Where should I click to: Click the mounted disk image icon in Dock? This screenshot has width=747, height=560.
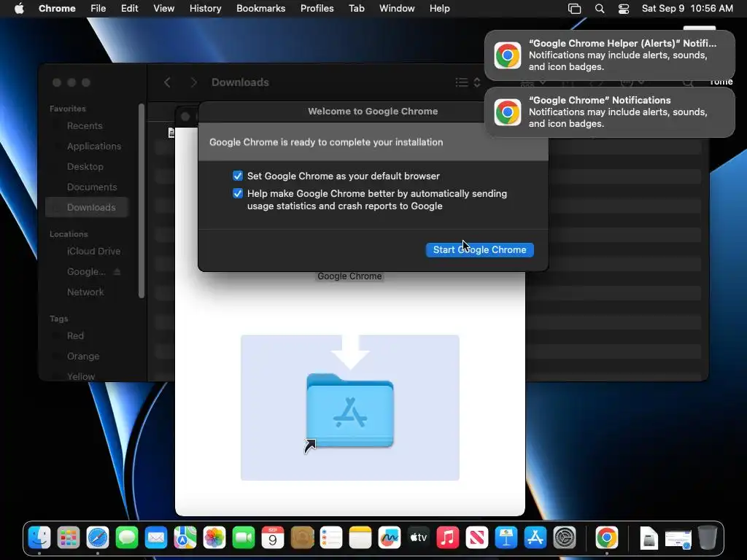coord(649,538)
